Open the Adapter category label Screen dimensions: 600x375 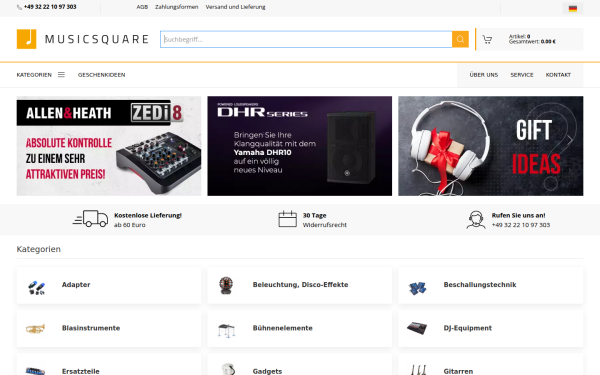76,285
